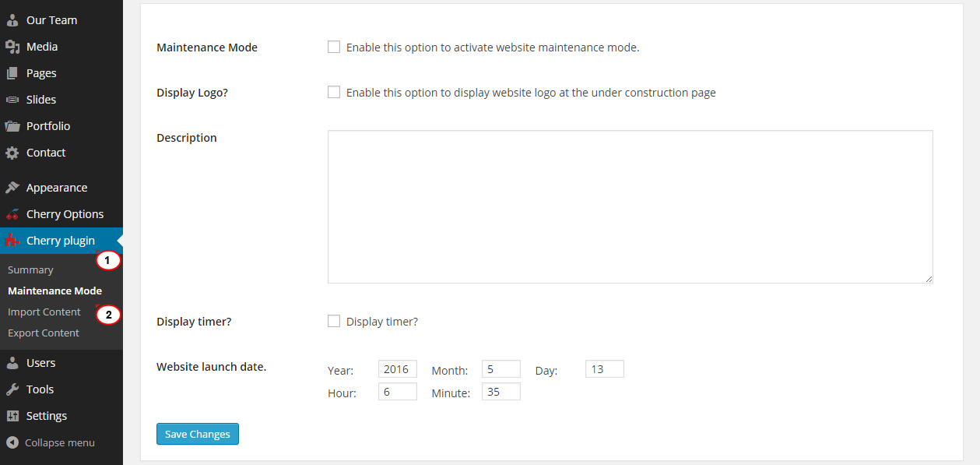Screen dimensions: 980x465
Task: Select Export Content in the submenu
Action: [x=44, y=333]
